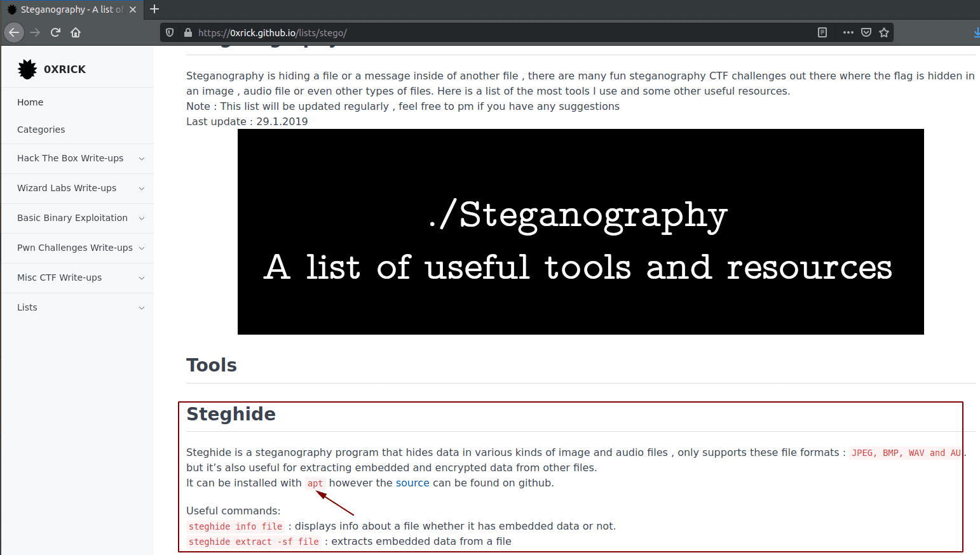
Task: Expand the Lists sidebar section
Action: click(141, 308)
